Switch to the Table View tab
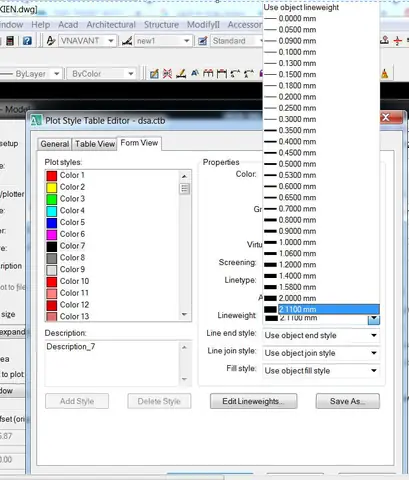Image resolution: width=409 pixels, height=480 pixels. [95, 144]
